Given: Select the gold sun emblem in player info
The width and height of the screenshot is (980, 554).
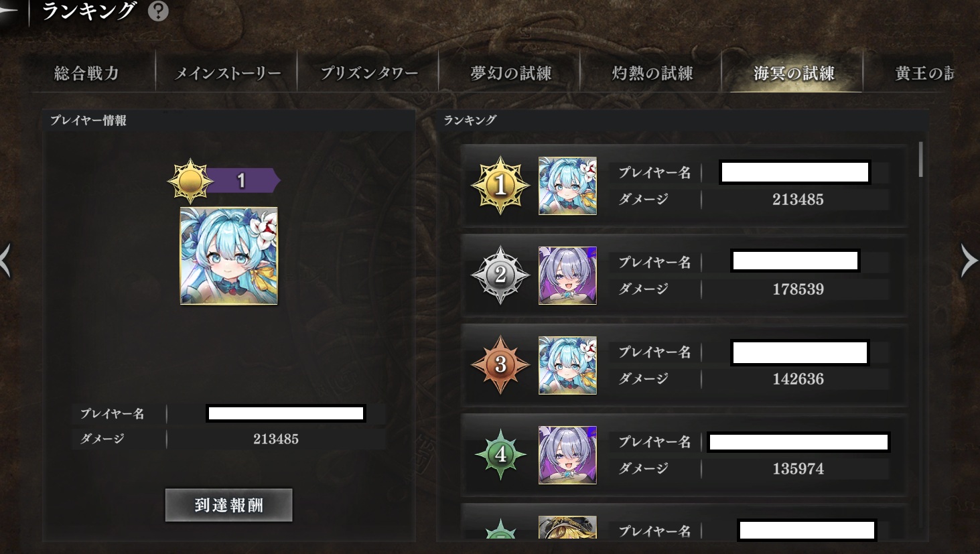Looking at the screenshot, I should [x=190, y=181].
